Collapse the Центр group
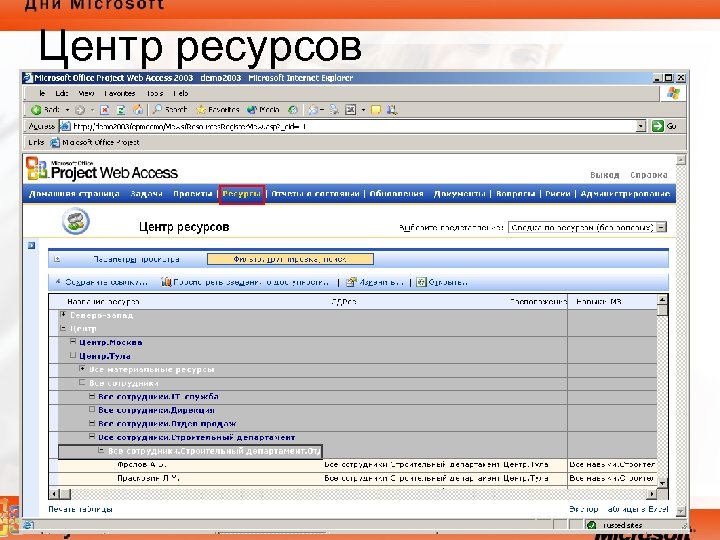Image resolution: width=720 pixels, height=540 pixels. (63, 328)
